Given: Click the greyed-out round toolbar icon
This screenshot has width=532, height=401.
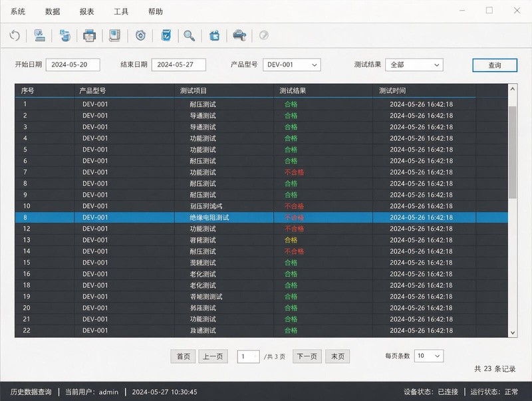Looking at the screenshot, I should click(x=263, y=35).
